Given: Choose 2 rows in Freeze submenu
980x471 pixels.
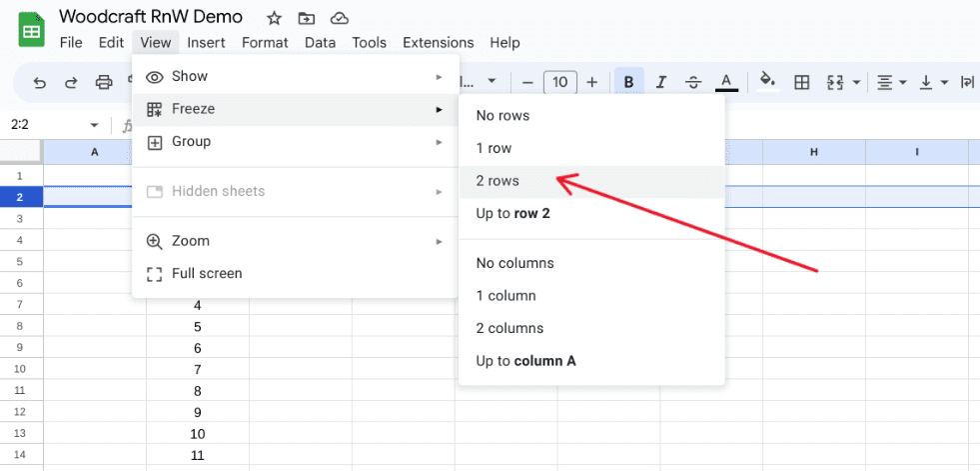Looking at the screenshot, I should point(591,181).
